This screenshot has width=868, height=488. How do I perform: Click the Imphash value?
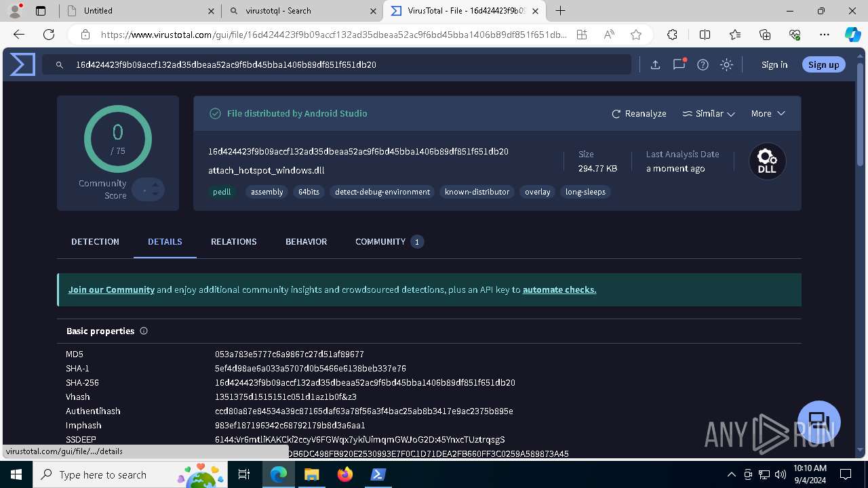click(x=290, y=425)
